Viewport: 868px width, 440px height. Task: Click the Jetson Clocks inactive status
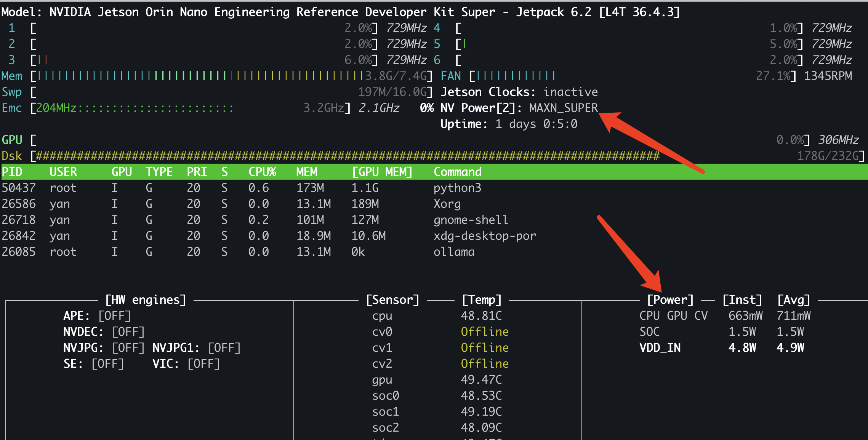[x=570, y=92]
